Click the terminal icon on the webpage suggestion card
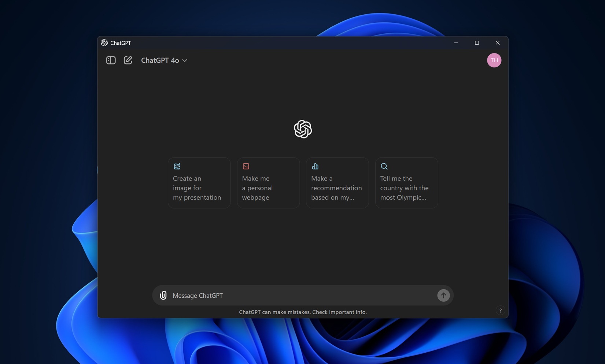 point(246,166)
